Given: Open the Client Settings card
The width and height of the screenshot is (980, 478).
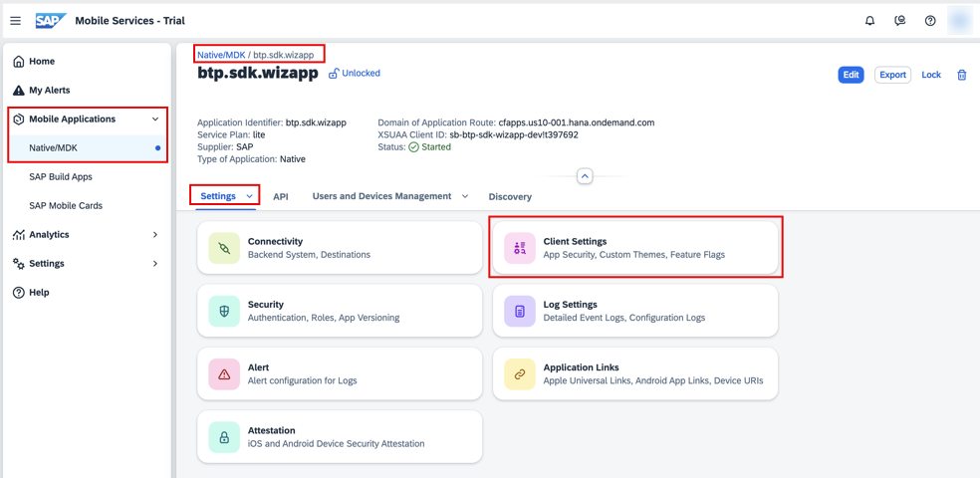Looking at the screenshot, I should [635, 248].
